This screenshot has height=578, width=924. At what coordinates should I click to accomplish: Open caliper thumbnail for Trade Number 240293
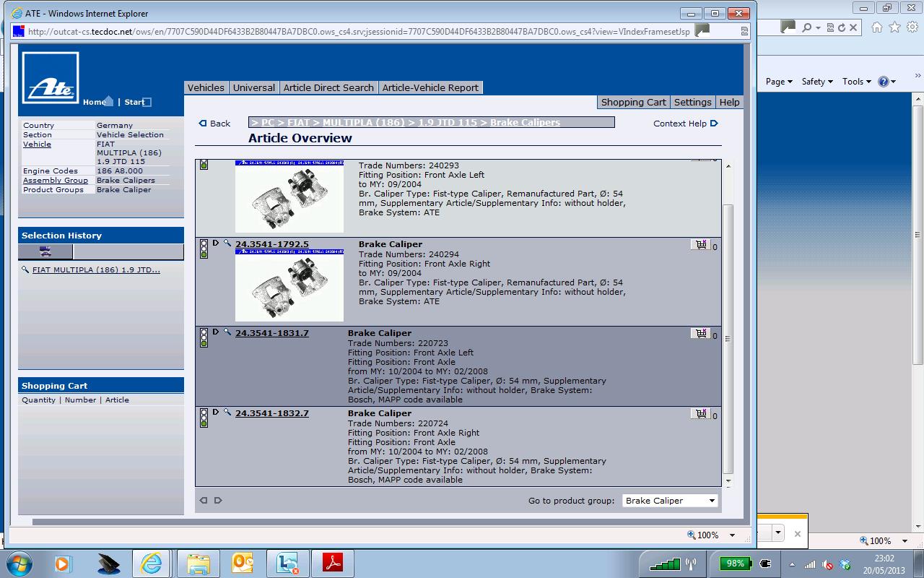[x=289, y=197]
